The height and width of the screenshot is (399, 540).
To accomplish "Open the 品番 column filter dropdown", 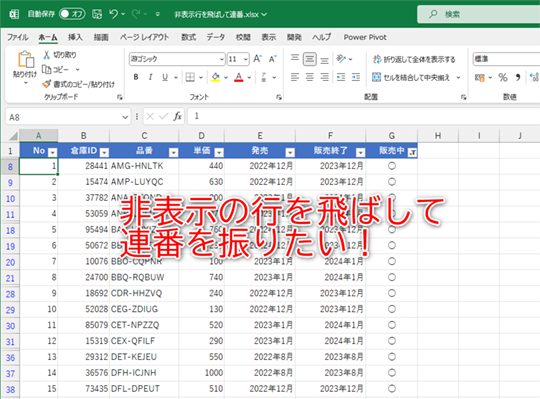I will click(x=174, y=152).
